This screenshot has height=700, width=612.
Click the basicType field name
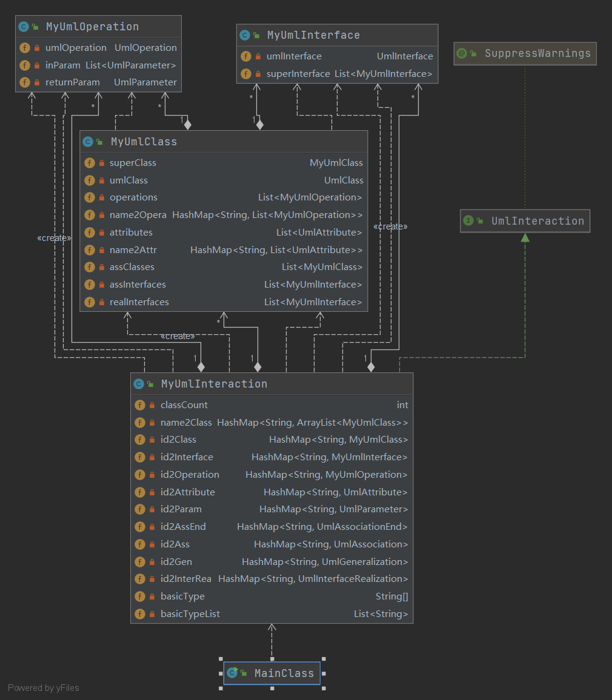182,596
